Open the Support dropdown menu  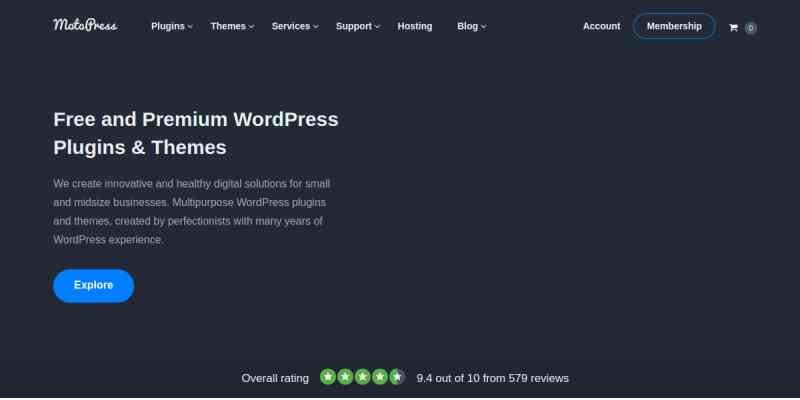tap(358, 26)
